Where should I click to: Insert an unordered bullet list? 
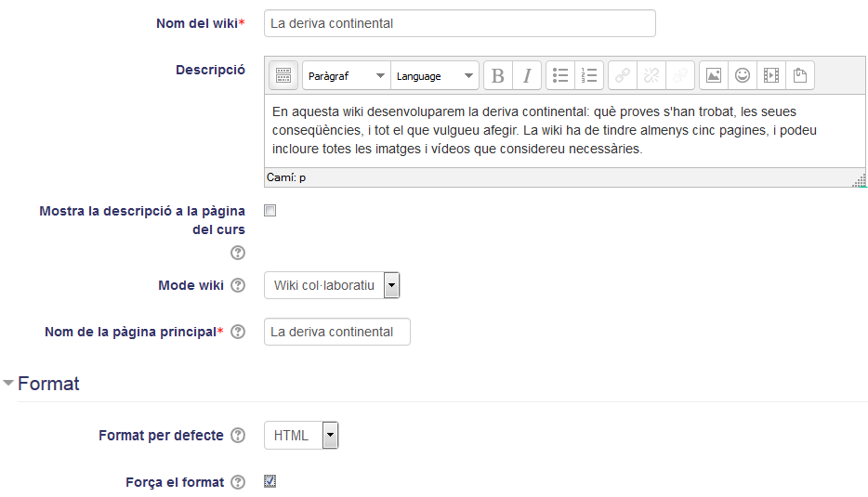560,75
